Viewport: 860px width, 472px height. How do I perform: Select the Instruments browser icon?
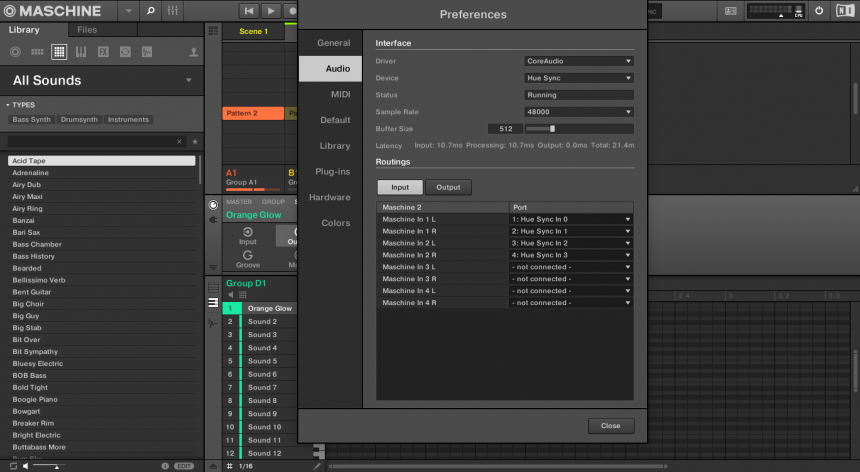[x=81, y=52]
